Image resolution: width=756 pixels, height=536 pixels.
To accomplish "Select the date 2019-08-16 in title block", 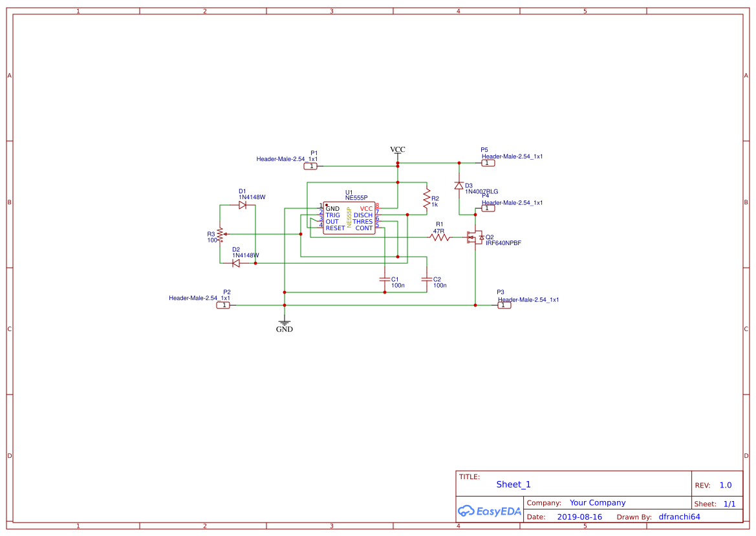I will point(579,517).
